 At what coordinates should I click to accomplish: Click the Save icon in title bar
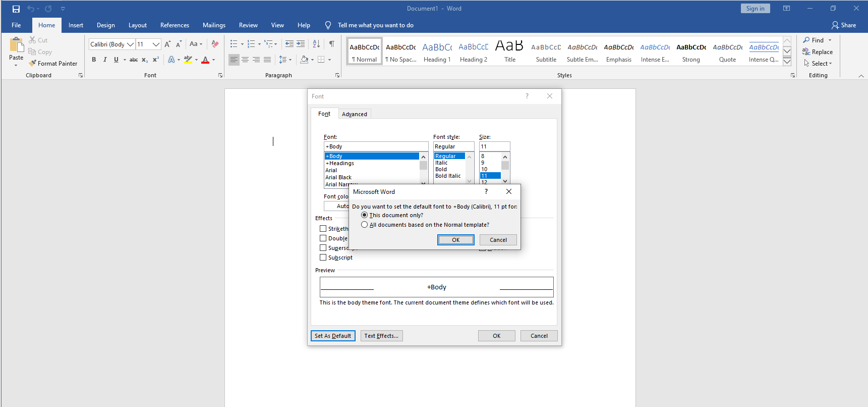point(16,9)
